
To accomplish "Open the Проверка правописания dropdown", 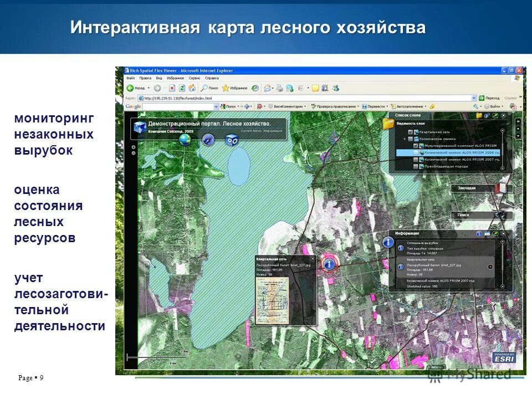I will (x=358, y=106).
